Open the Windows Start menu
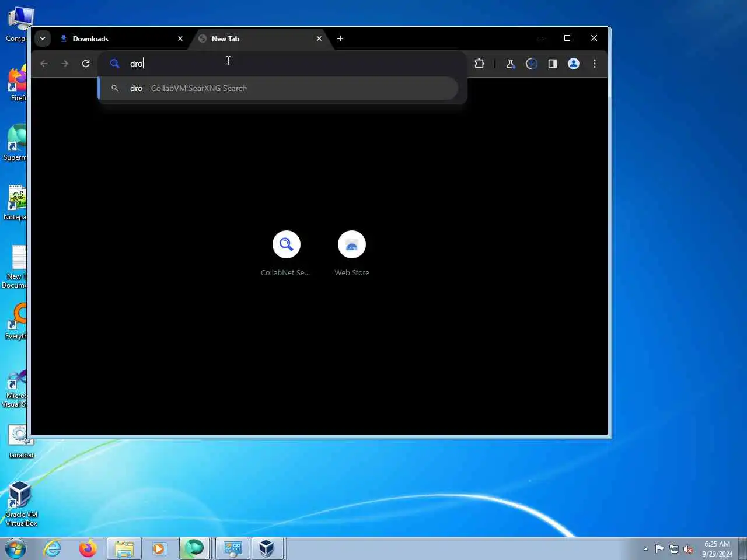Screen dimensions: 747x560 click(16, 548)
